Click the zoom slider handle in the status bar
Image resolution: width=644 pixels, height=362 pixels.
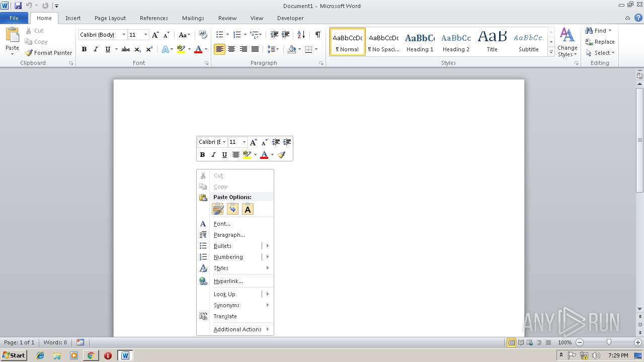pyautogui.click(x=609, y=342)
